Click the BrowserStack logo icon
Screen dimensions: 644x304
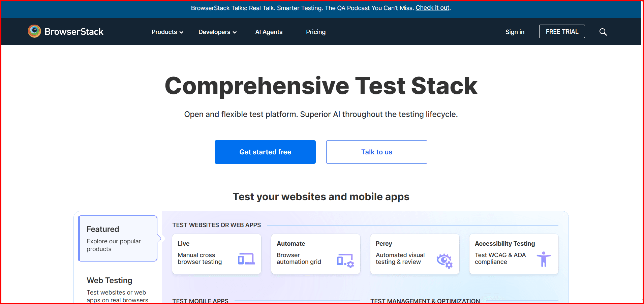pos(34,31)
